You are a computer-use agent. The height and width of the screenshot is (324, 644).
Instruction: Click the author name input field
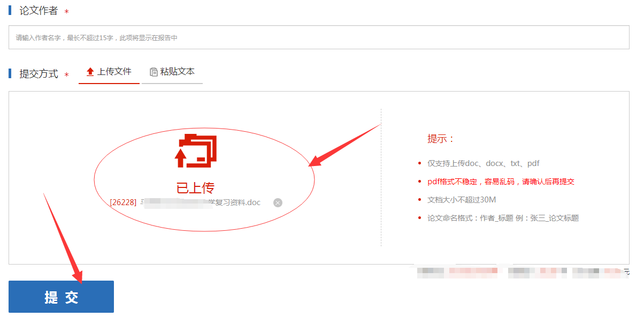319,37
